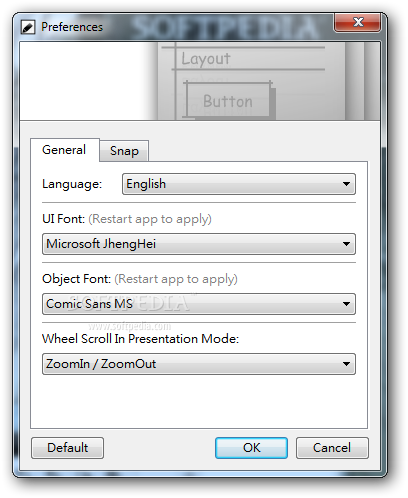Open the Object Font dropdown Comic Sans MS

tap(199, 304)
